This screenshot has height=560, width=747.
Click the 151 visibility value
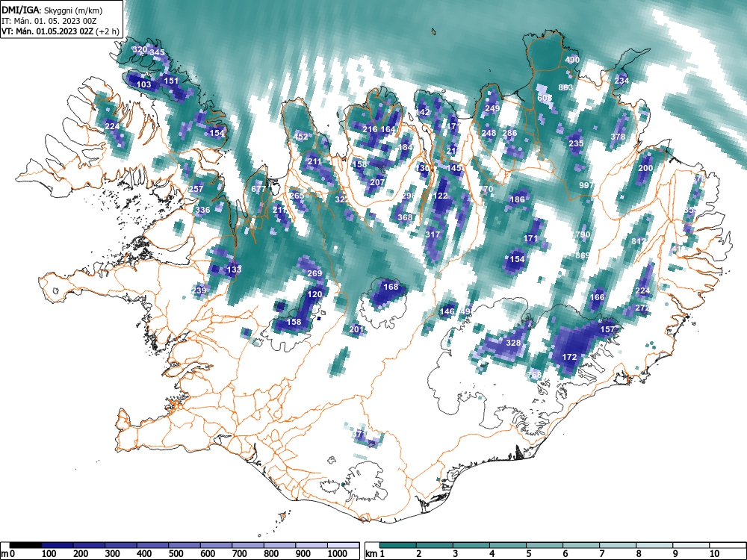pos(171,81)
